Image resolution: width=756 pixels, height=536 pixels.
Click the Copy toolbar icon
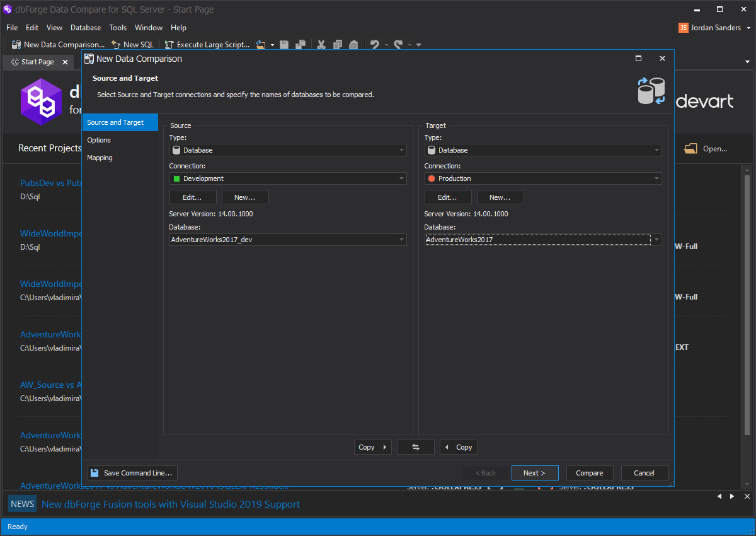click(338, 45)
